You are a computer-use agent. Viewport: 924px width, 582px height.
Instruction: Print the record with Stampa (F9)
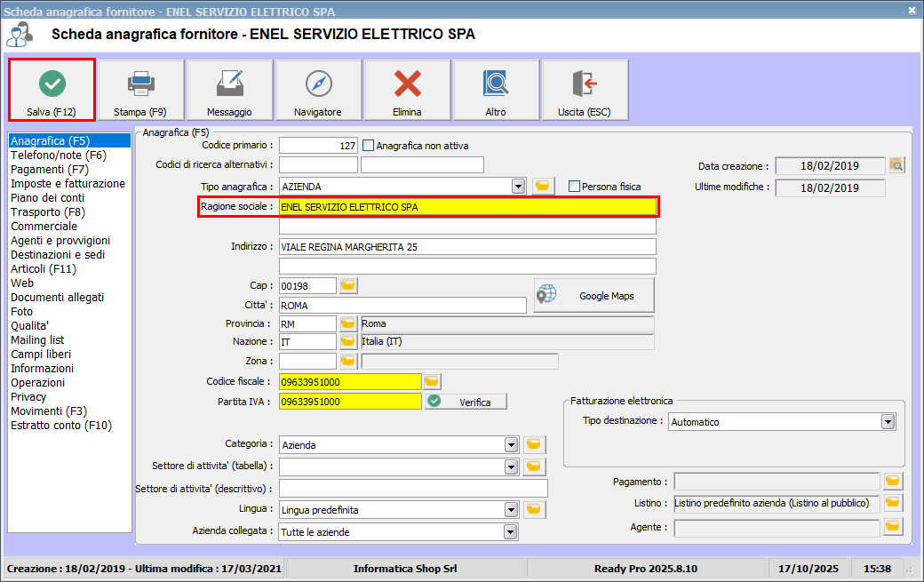[140, 91]
